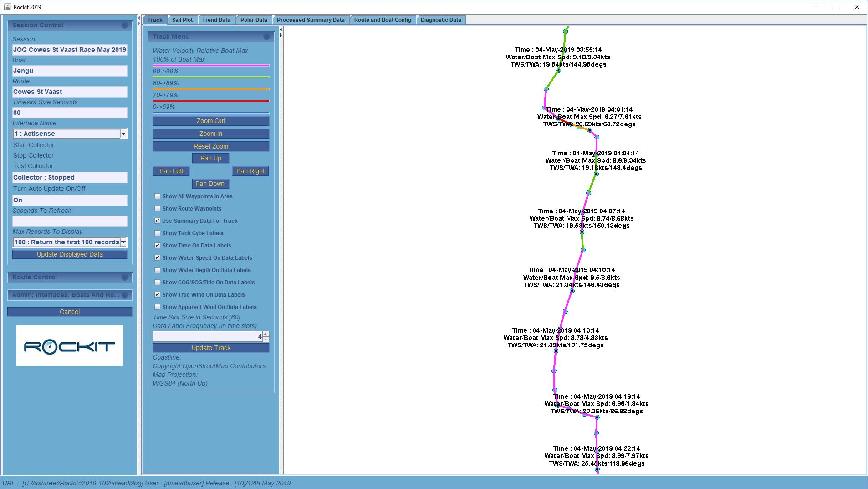Click the magenta 100% of Boat Max line
Image resolution: width=868 pixels, height=489 pixels.
[x=211, y=66]
